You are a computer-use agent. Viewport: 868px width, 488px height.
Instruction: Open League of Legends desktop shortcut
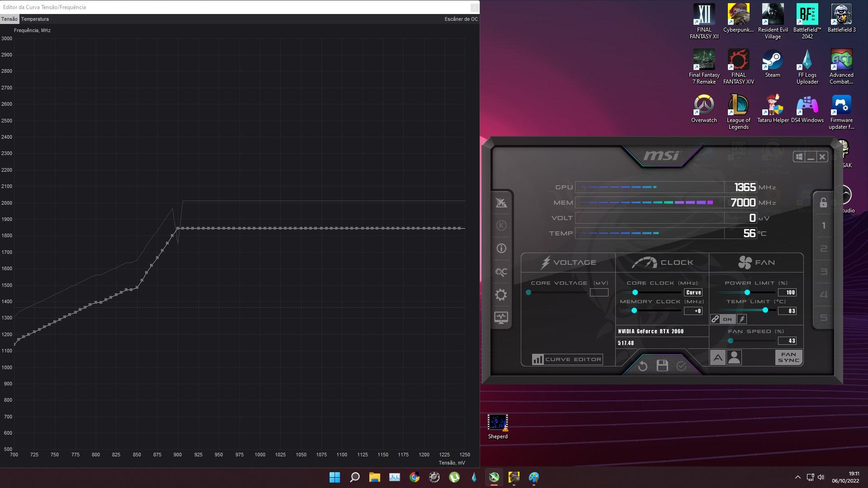[x=738, y=112]
